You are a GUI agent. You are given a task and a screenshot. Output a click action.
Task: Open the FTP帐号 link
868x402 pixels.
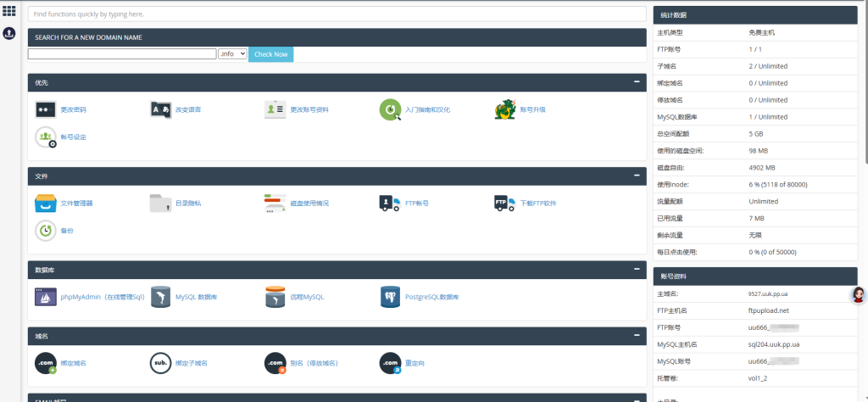(417, 204)
